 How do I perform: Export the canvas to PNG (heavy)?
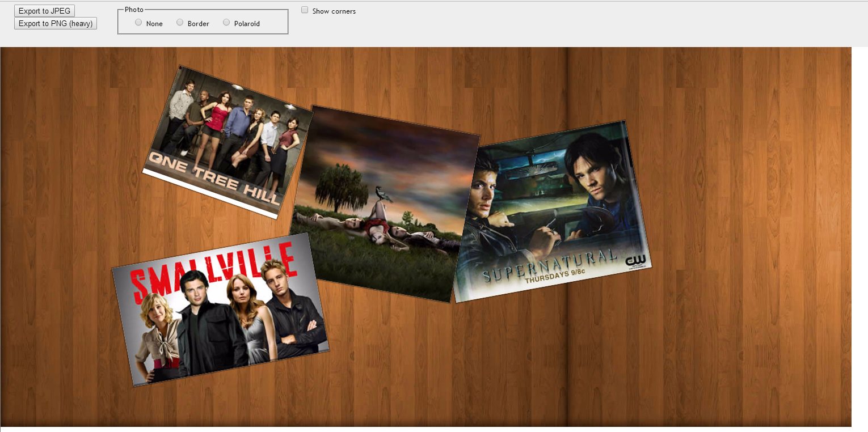pos(56,23)
